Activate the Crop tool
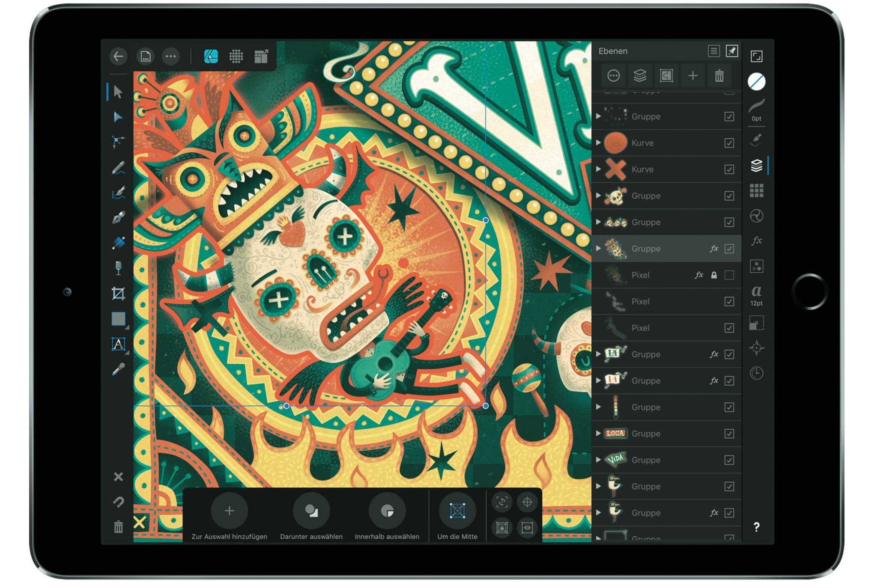This screenshot has width=877, height=588. point(118,294)
